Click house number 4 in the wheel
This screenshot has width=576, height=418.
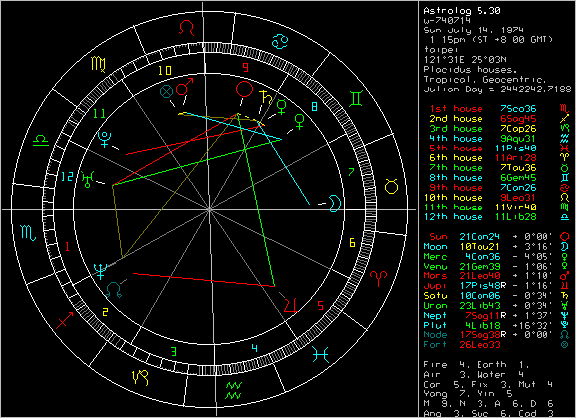[255, 347]
